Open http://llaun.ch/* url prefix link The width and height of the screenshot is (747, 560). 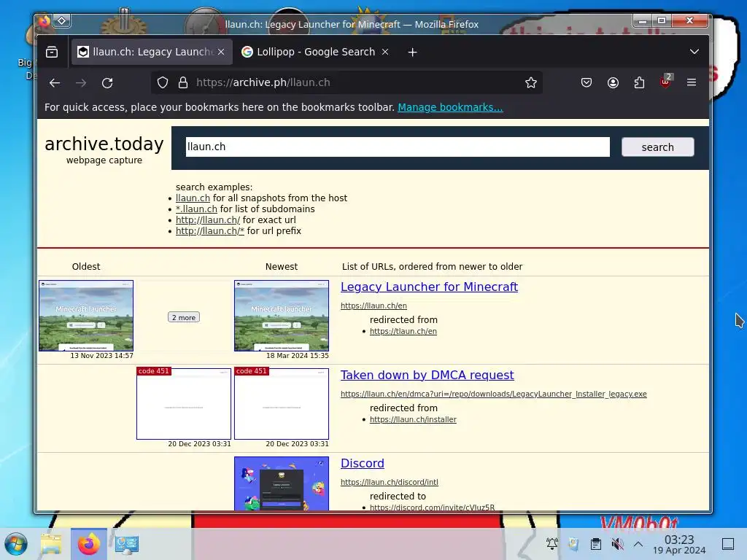click(x=209, y=231)
